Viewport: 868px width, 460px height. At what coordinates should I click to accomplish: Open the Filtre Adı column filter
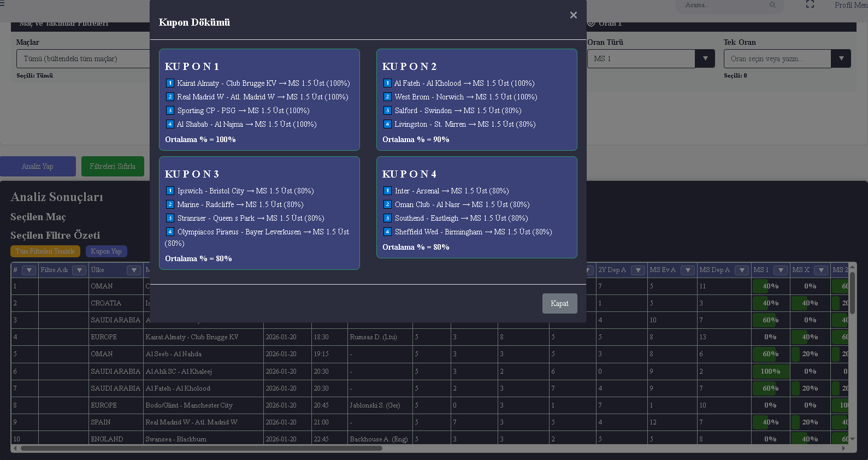coord(79,270)
